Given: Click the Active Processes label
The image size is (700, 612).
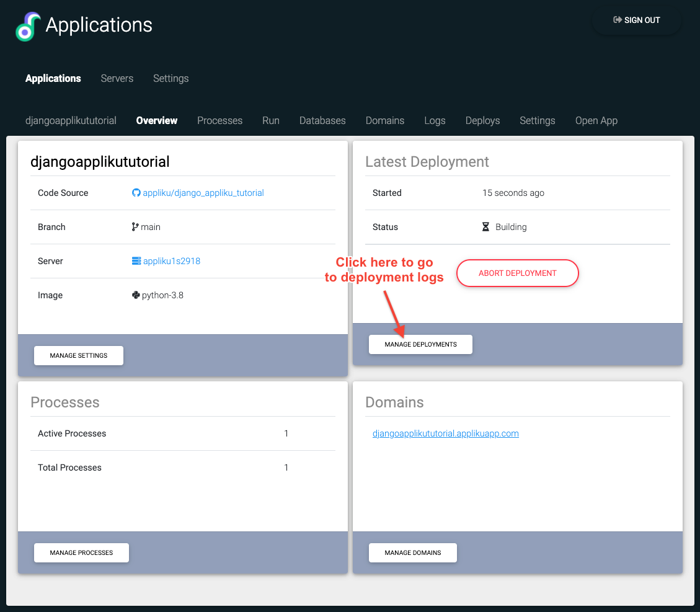Looking at the screenshot, I should tap(72, 433).
